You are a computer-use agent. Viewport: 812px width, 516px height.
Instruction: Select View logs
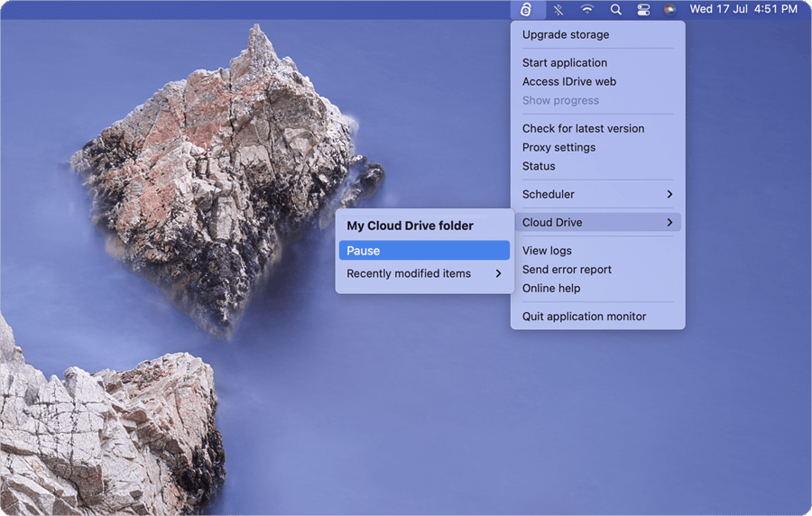point(597,251)
